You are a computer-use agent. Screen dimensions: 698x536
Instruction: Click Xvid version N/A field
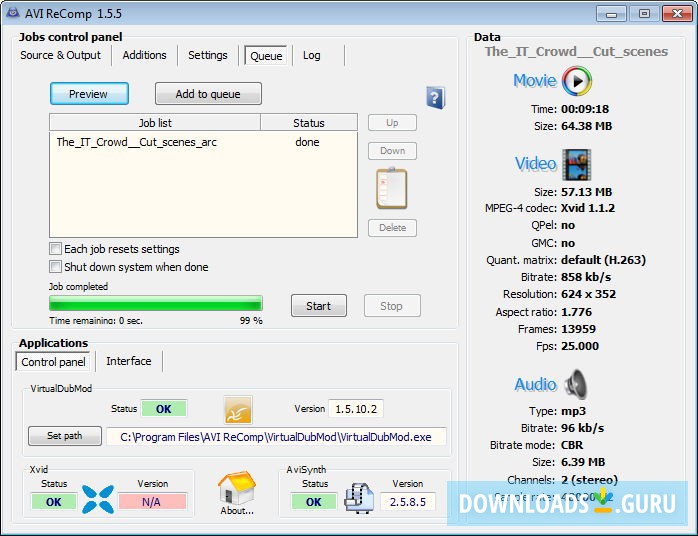[152, 502]
